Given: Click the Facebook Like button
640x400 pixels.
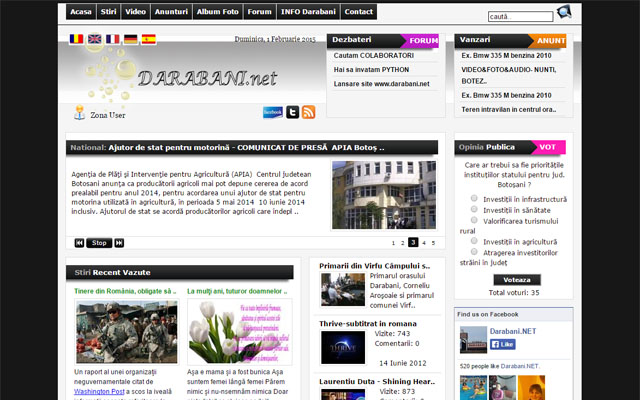Looking at the screenshot, I should [503, 344].
